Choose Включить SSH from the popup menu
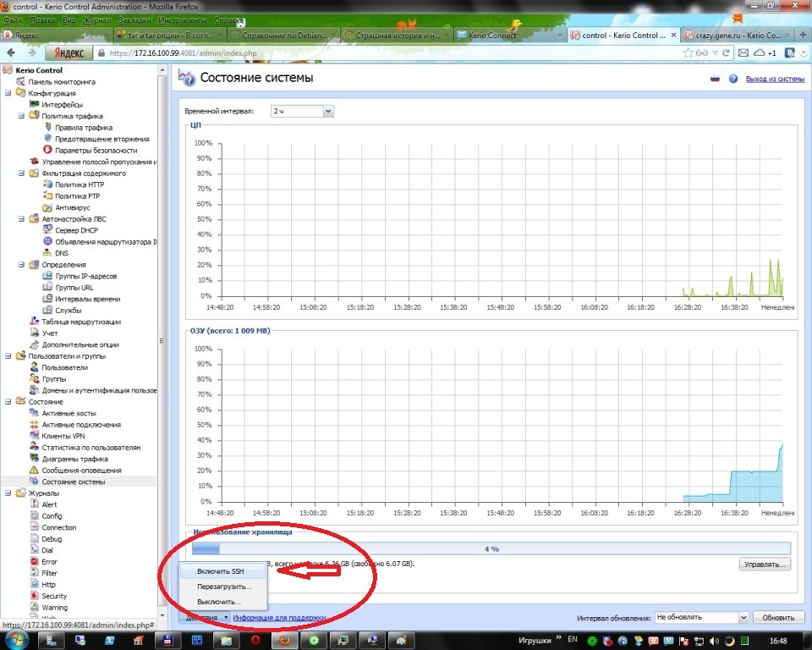This screenshot has height=650, width=812. (219, 571)
